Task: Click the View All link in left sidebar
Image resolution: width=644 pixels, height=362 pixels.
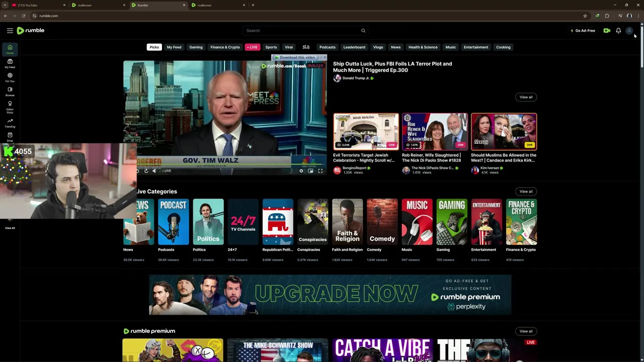Action: click(x=10, y=228)
